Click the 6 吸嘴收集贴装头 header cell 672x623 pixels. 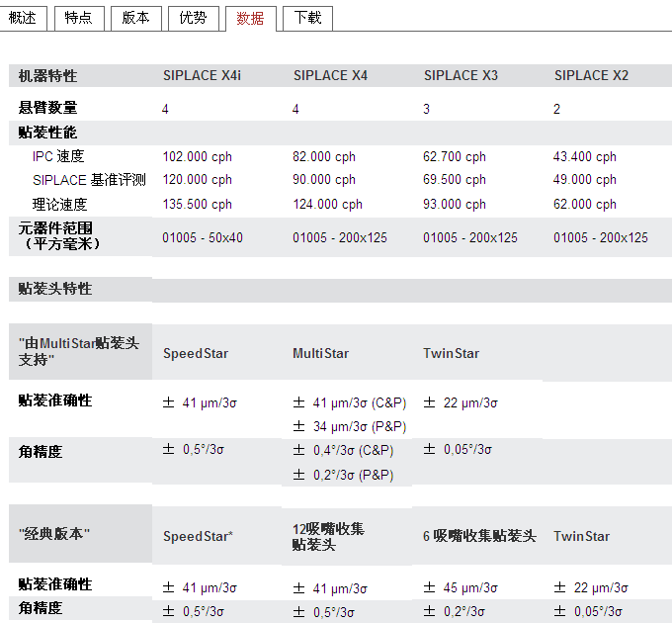[x=479, y=536]
